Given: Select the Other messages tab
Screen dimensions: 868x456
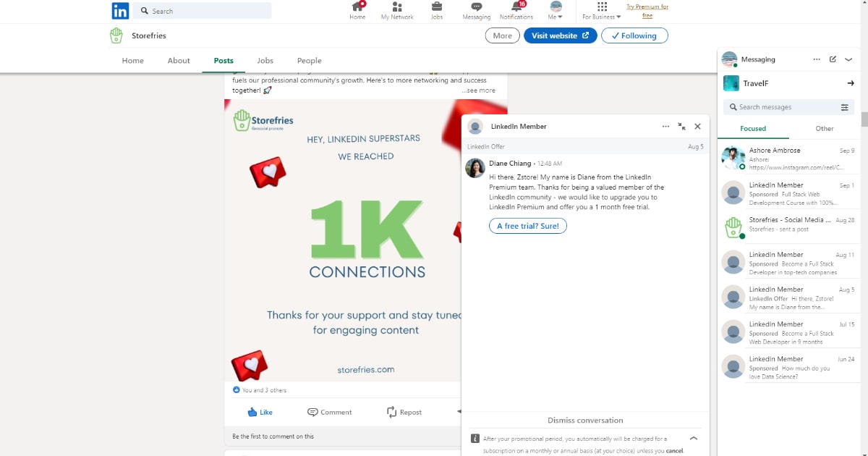Looking at the screenshot, I should coord(825,129).
